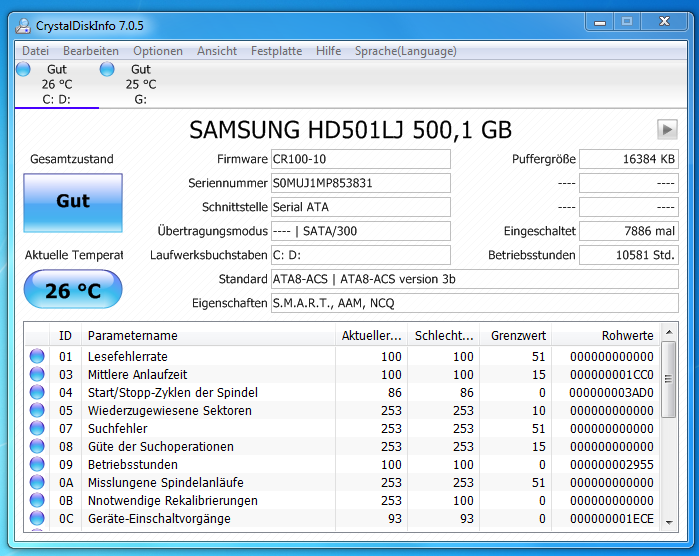Minimize the CrystalDiskInfo window
Image resolution: width=699 pixels, height=556 pixels.
tap(600, 22)
